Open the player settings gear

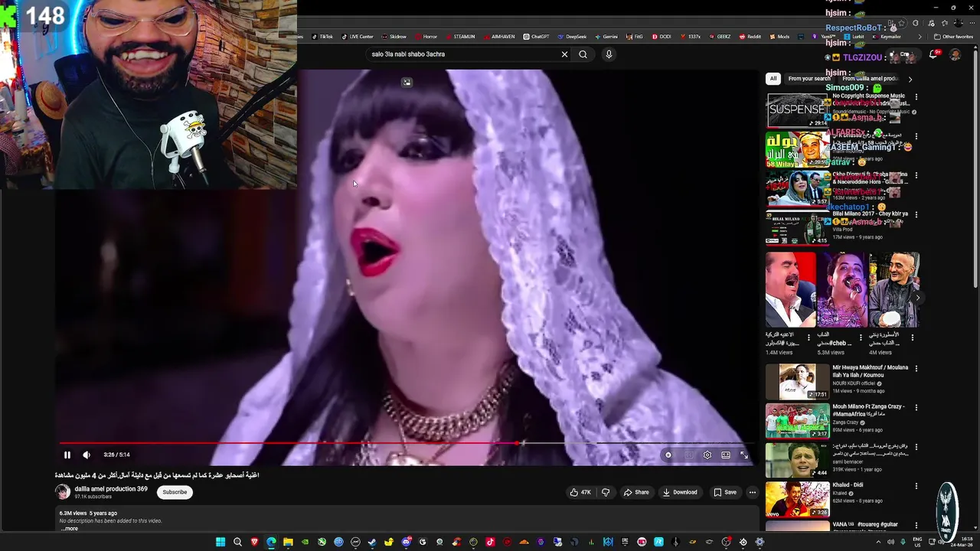pos(707,455)
